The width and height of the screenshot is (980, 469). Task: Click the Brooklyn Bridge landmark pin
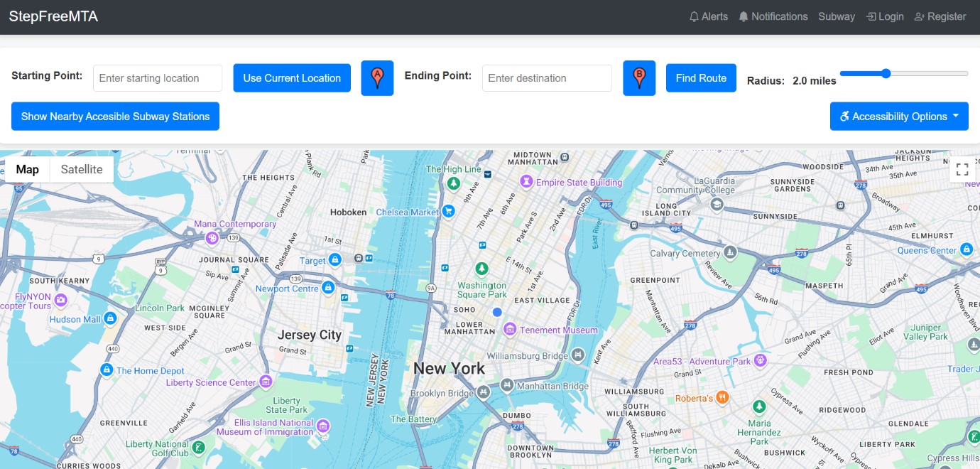484,392
